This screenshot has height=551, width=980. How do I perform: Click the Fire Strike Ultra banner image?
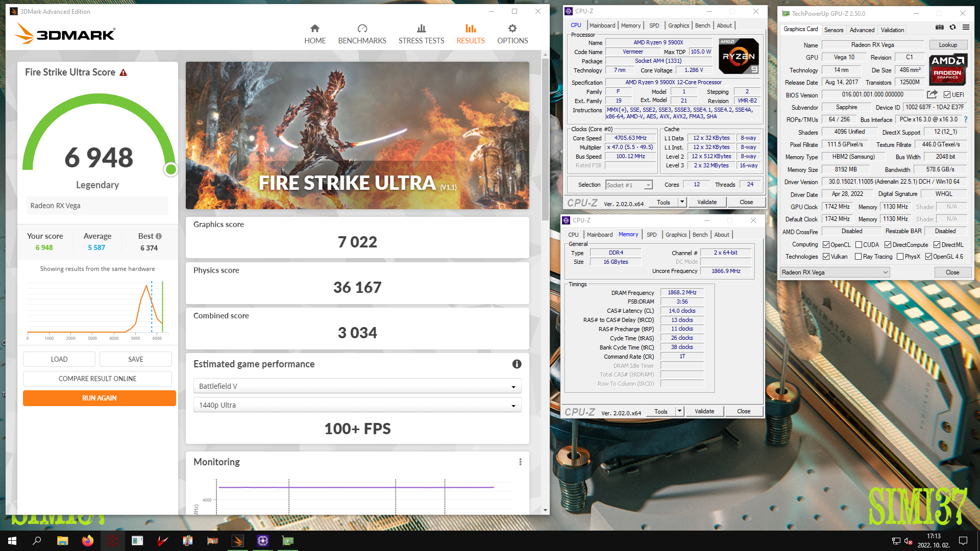357,135
